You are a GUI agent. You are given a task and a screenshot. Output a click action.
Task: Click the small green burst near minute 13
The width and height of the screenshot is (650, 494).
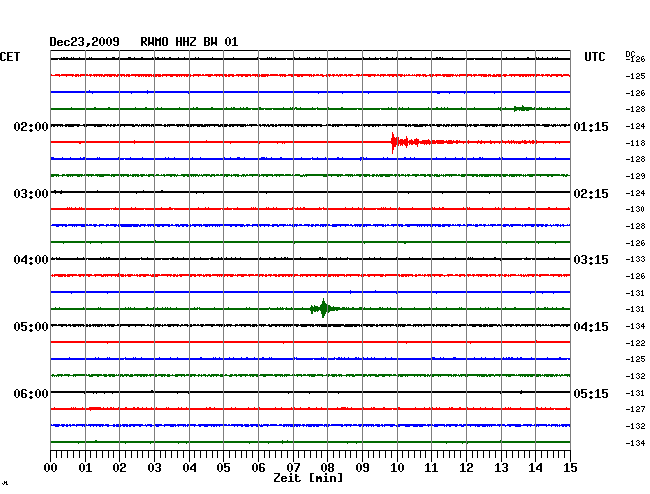pyautogui.click(x=522, y=109)
